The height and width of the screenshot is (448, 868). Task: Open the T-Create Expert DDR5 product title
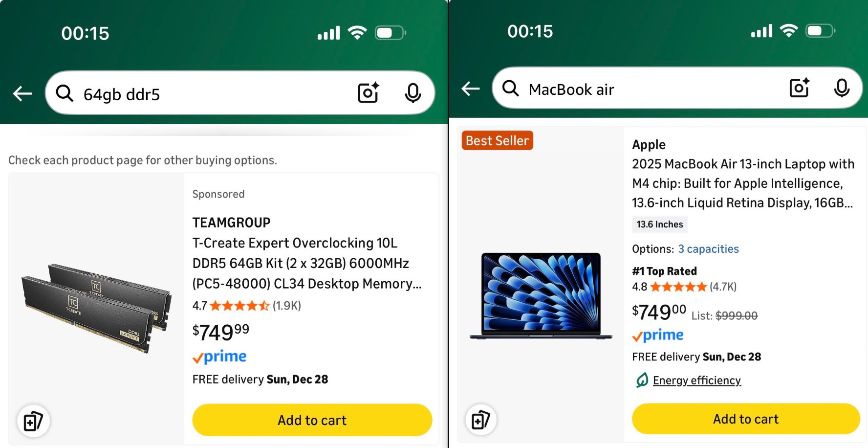pos(306,263)
